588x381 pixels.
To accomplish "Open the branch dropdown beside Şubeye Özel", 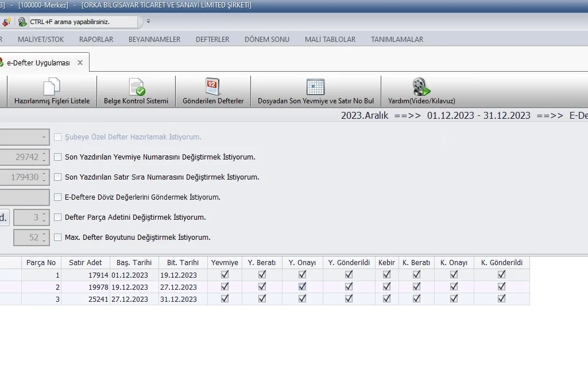I will pos(44,137).
